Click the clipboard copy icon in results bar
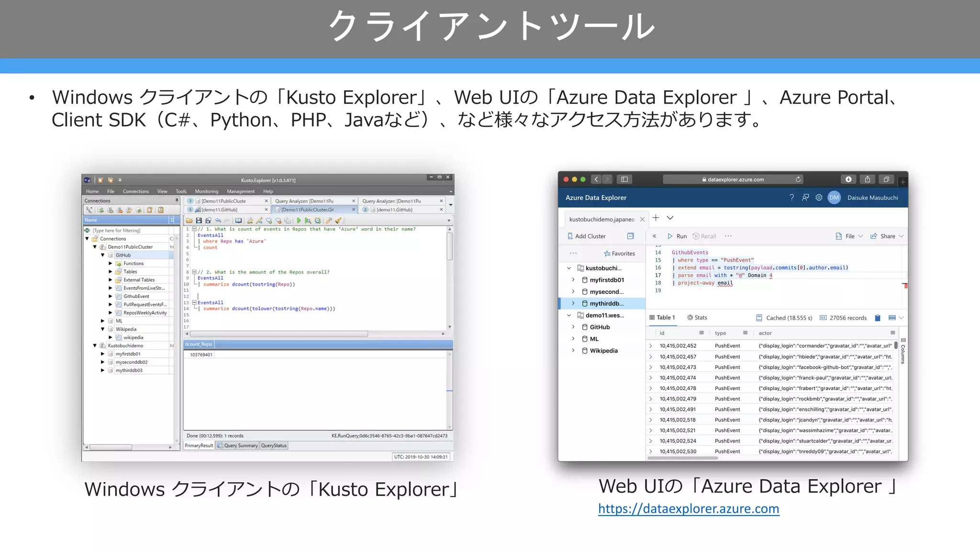980x551 pixels. pyautogui.click(x=878, y=318)
